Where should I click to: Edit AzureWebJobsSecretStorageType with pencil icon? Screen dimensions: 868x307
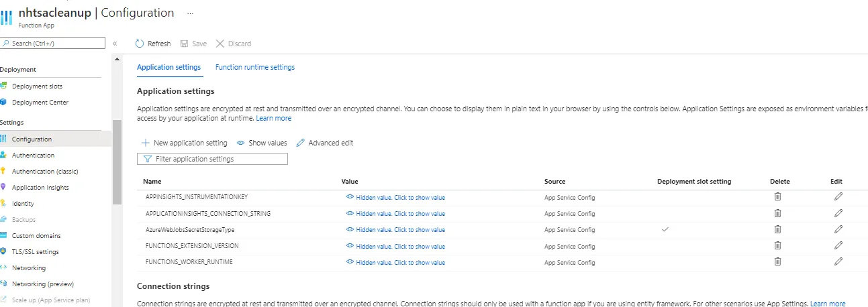(x=838, y=229)
